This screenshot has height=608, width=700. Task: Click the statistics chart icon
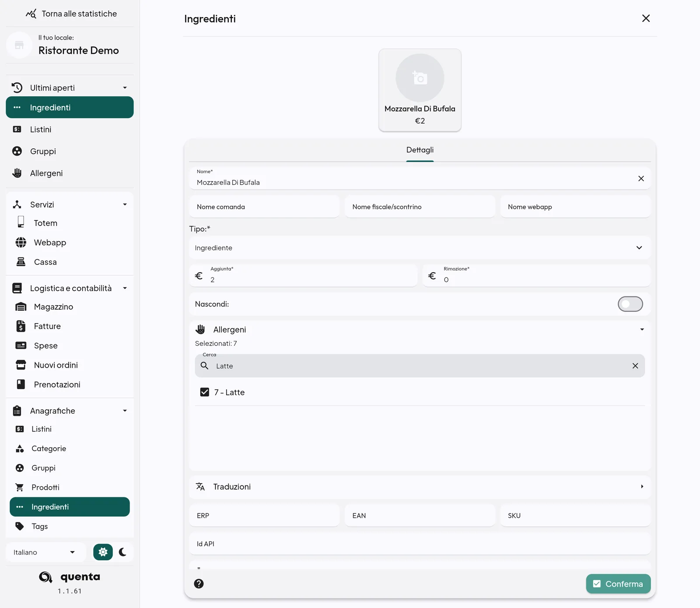coord(31,14)
